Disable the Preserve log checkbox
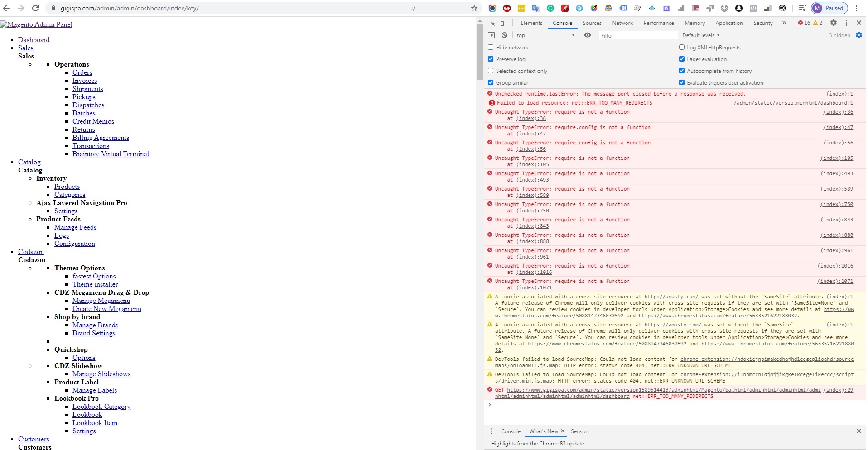The image size is (868, 450). 491,59
